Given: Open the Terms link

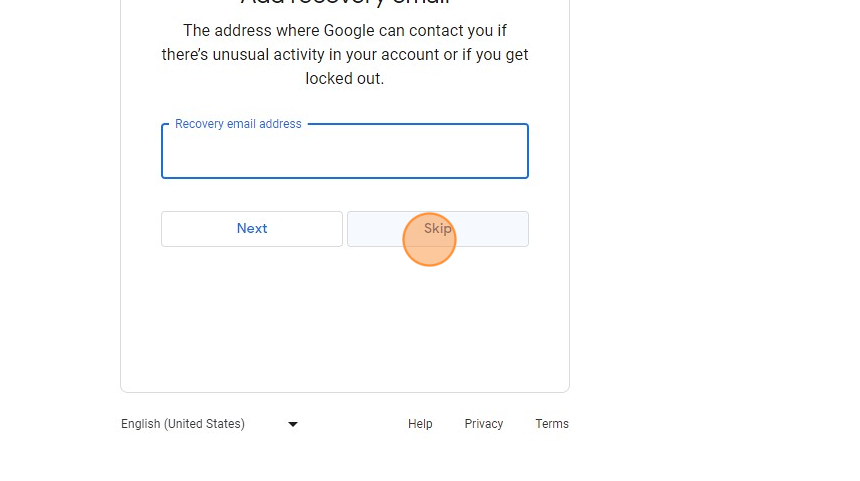Looking at the screenshot, I should tap(551, 424).
